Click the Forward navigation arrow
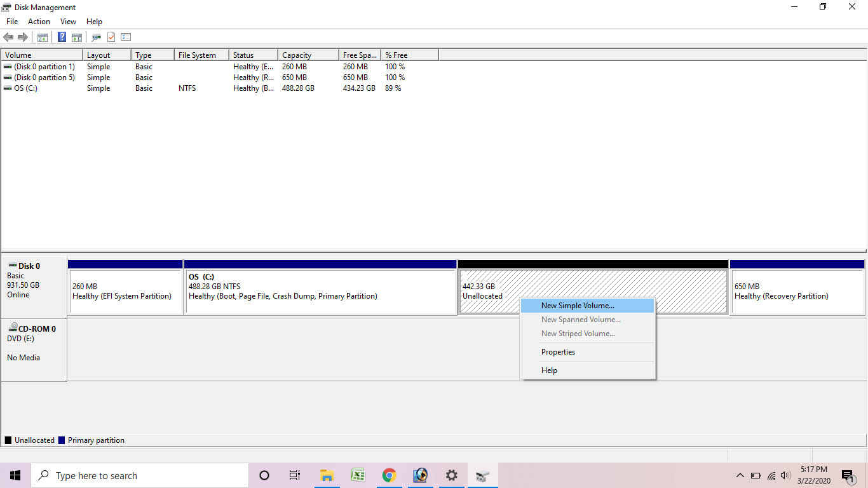The image size is (868, 488). click(x=24, y=37)
